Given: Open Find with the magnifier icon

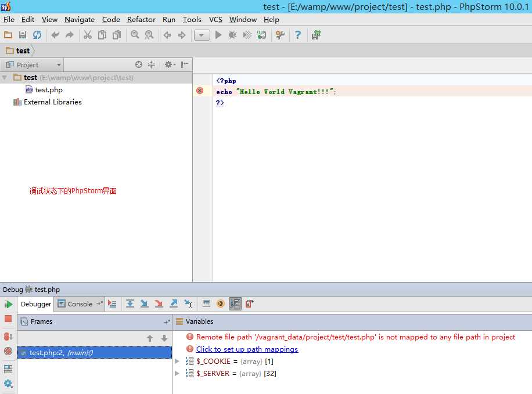Looking at the screenshot, I should 135,35.
